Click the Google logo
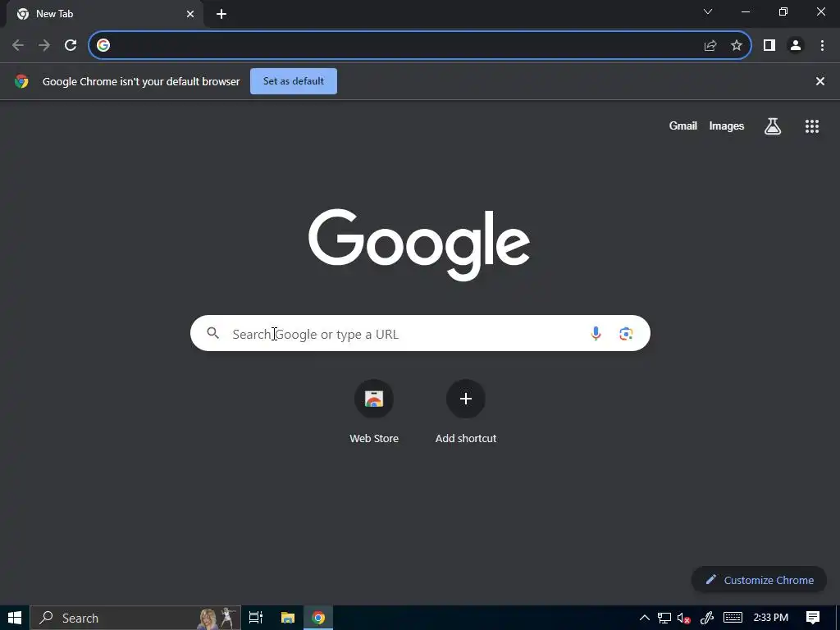The width and height of the screenshot is (840, 630). pos(419,244)
